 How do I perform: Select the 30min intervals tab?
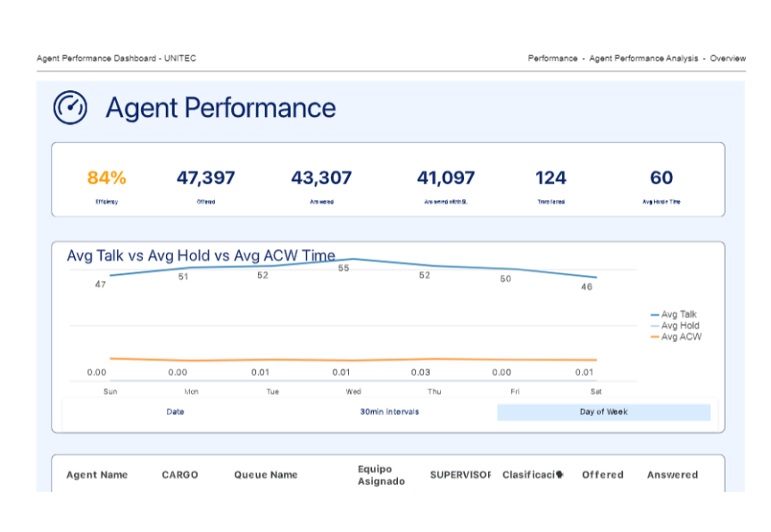point(389,412)
